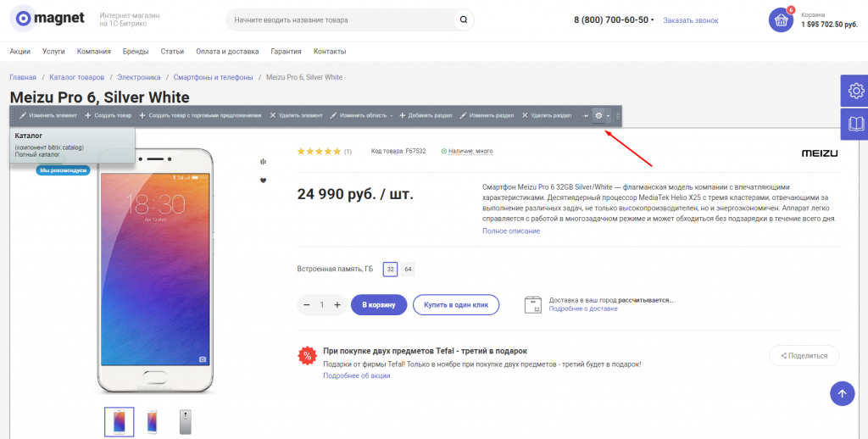Click the 'В корзину' button
The height and width of the screenshot is (439, 868).
click(379, 305)
